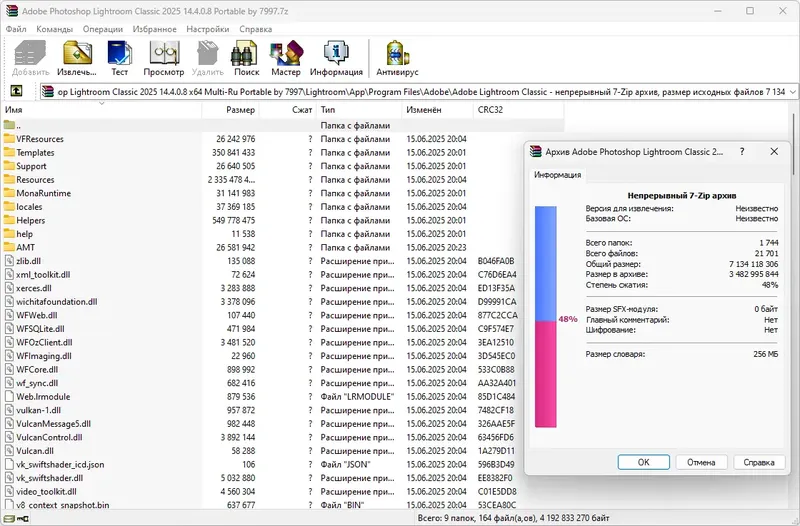Select the Support folder row
800x526 pixels.
pyautogui.click(x=283, y=166)
